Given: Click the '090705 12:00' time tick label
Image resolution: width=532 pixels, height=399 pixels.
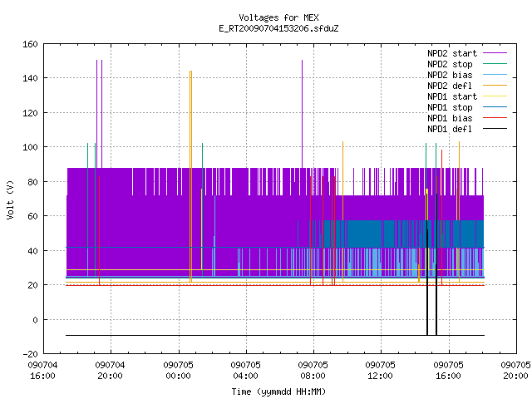Looking at the screenshot, I should point(381,371).
